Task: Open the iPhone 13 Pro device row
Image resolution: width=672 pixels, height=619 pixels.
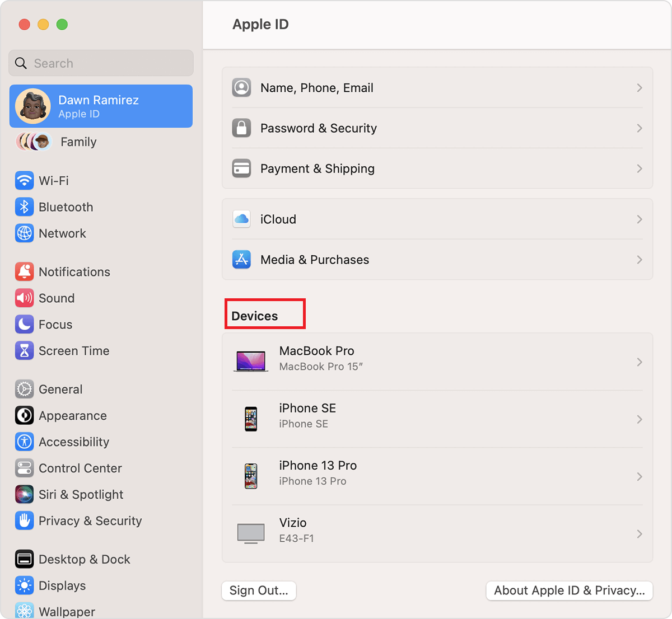Action: 437,476
